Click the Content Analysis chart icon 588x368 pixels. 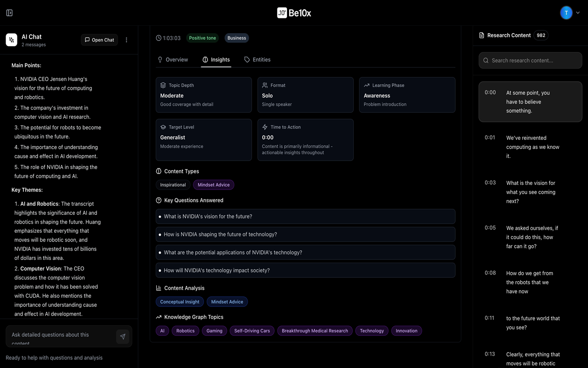point(158,288)
